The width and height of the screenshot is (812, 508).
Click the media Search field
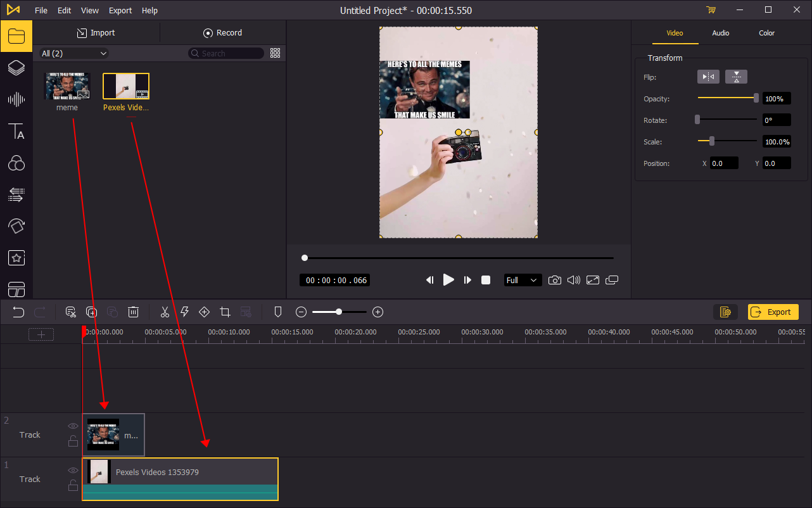click(226, 53)
